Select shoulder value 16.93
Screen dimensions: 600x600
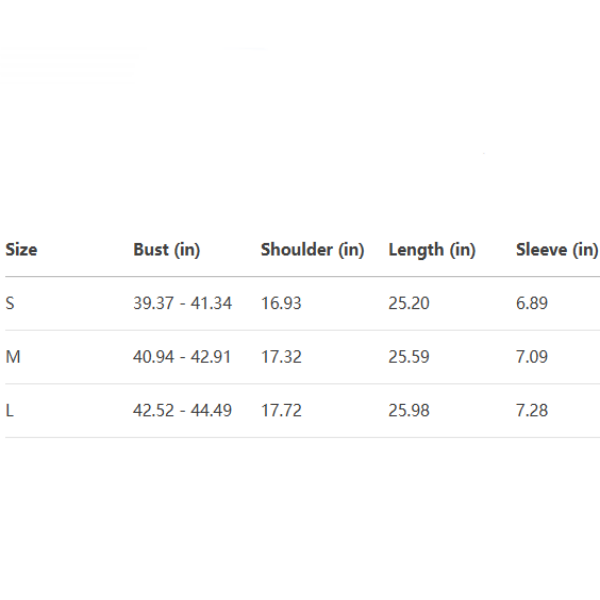(x=281, y=303)
